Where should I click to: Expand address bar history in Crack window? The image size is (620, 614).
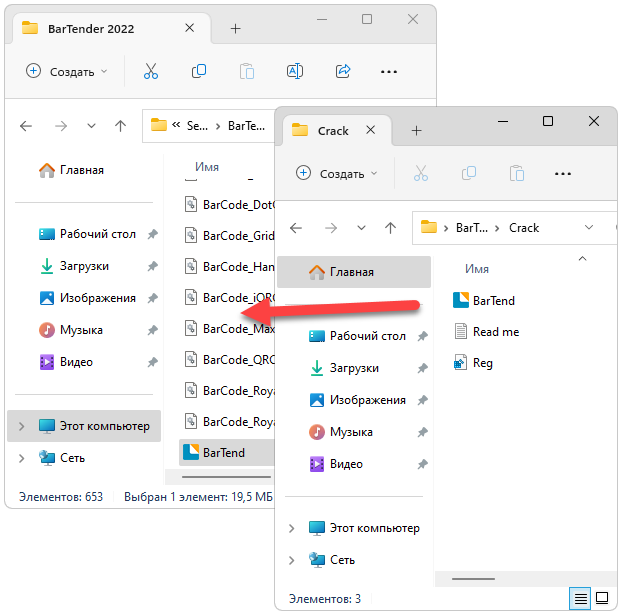pyautogui.click(x=589, y=227)
